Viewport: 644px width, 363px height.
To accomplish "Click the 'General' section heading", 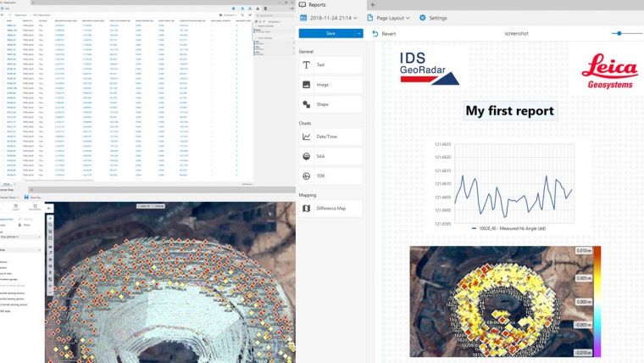I will click(x=306, y=52).
